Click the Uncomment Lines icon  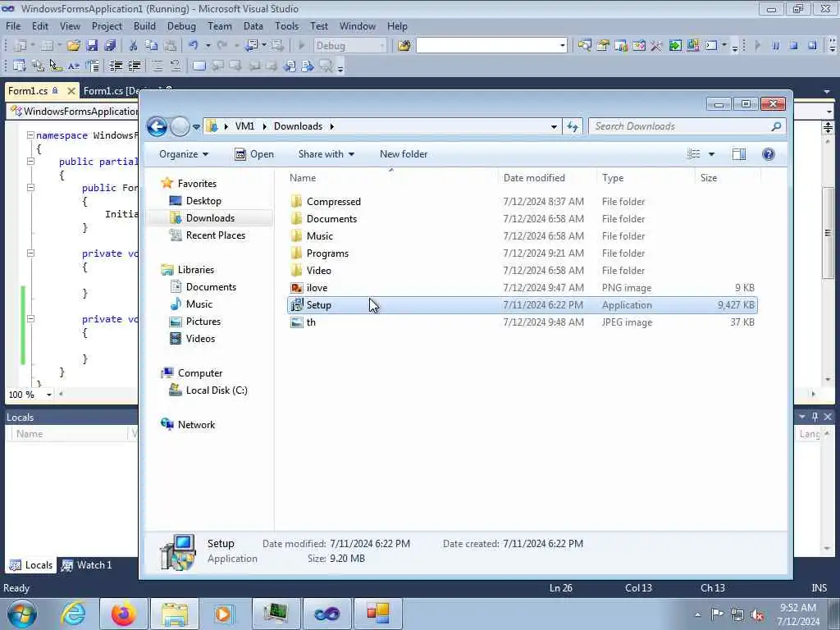coord(176,66)
